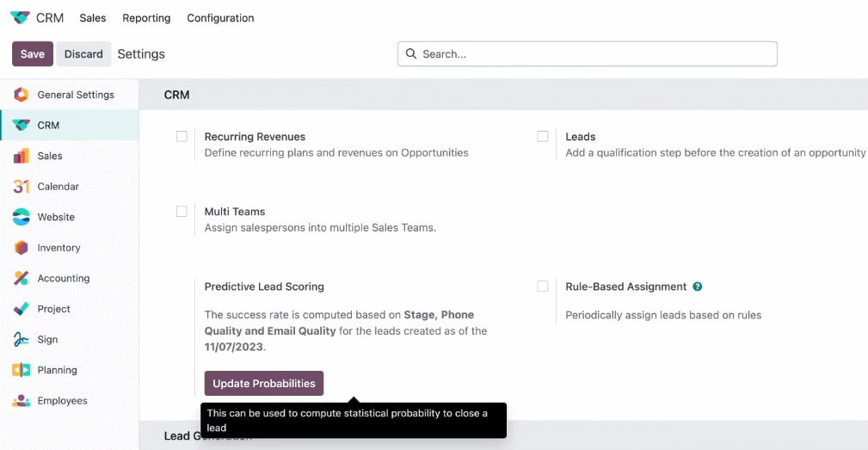Click the Predictive Lead Scoring title

[x=264, y=287]
